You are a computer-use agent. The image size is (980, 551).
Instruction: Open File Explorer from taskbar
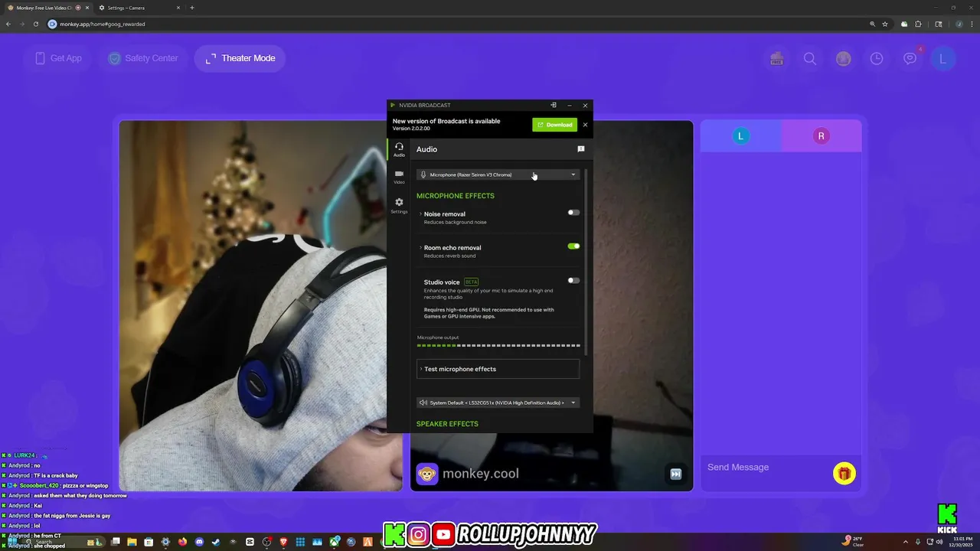[x=132, y=542]
